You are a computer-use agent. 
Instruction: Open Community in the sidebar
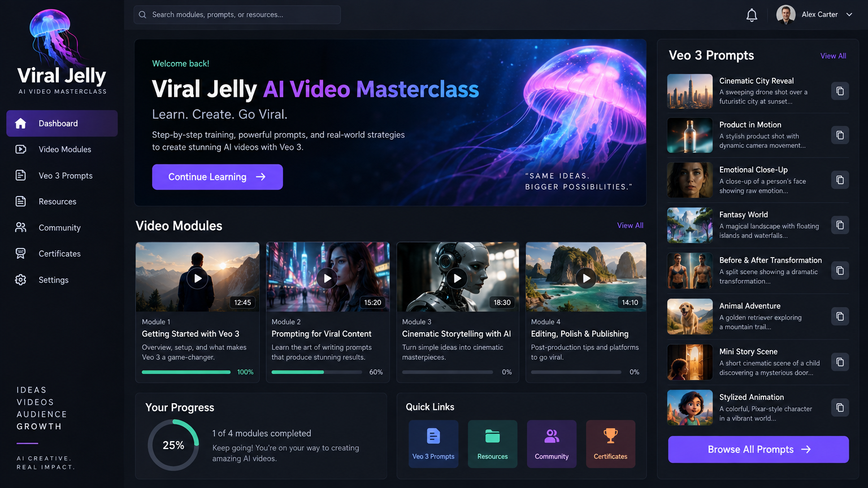coord(62,228)
